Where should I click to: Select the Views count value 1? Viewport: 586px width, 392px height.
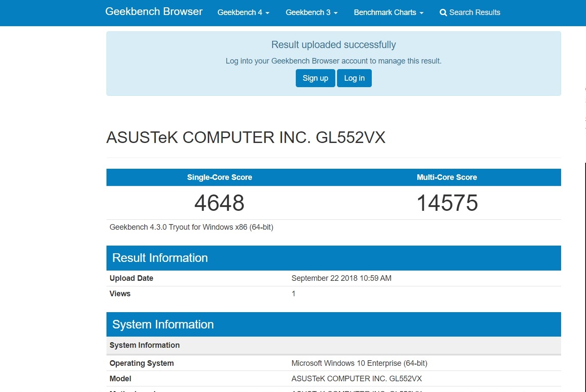point(294,294)
